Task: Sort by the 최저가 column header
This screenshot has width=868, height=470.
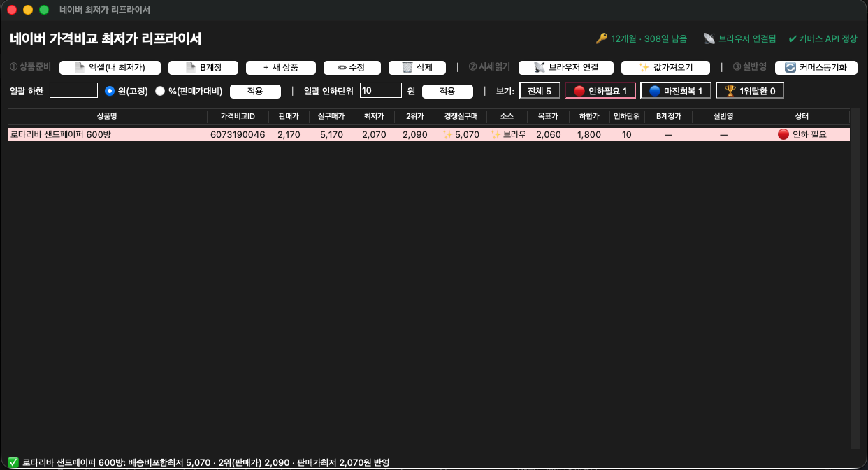Action: click(374, 117)
